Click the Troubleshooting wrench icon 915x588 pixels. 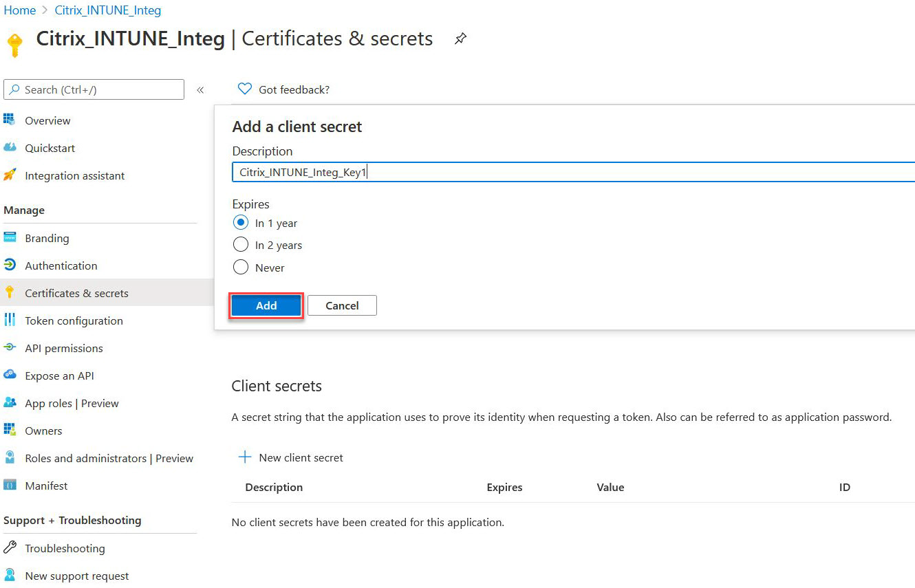10,548
